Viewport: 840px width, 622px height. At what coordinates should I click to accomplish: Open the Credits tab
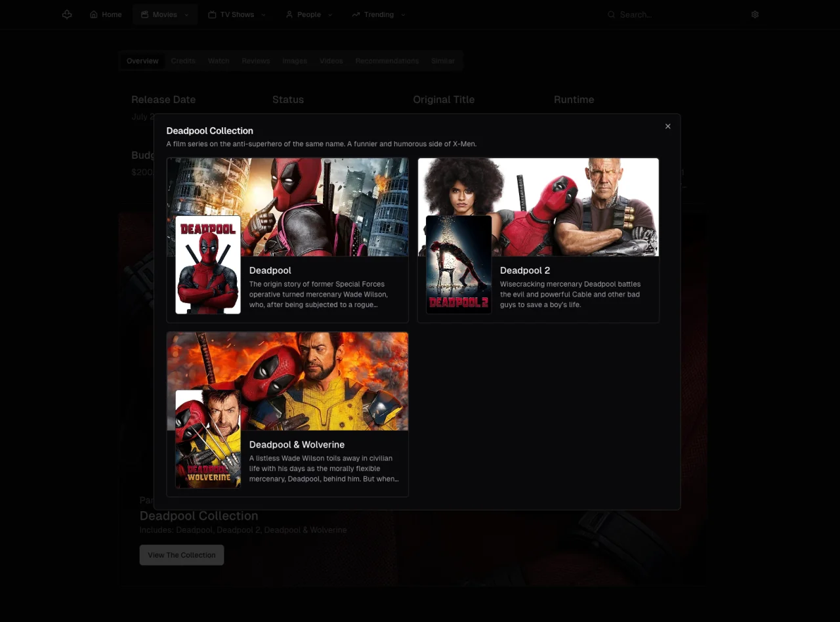[183, 61]
